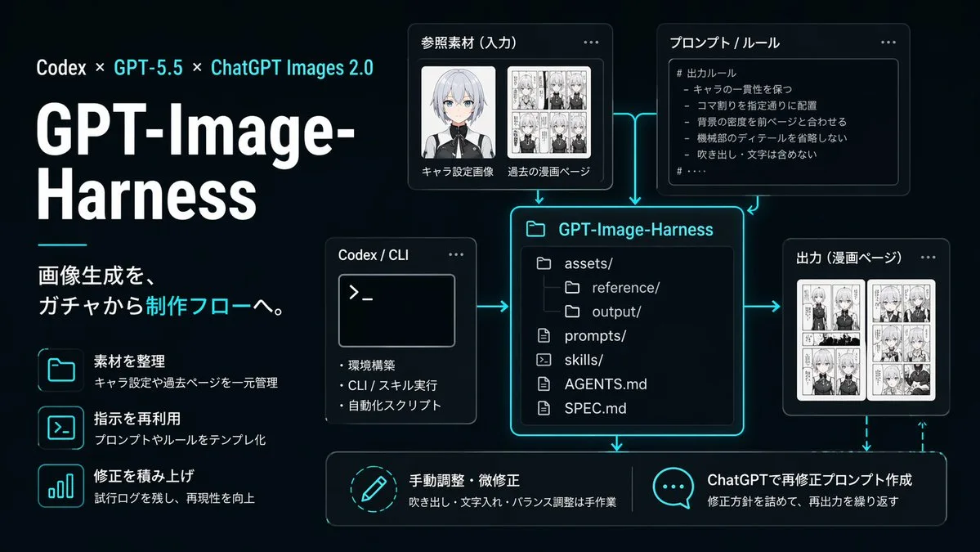Click the skills/ terminal icon
This screenshot has width=980, height=552.
pyautogui.click(x=544, y=360)
